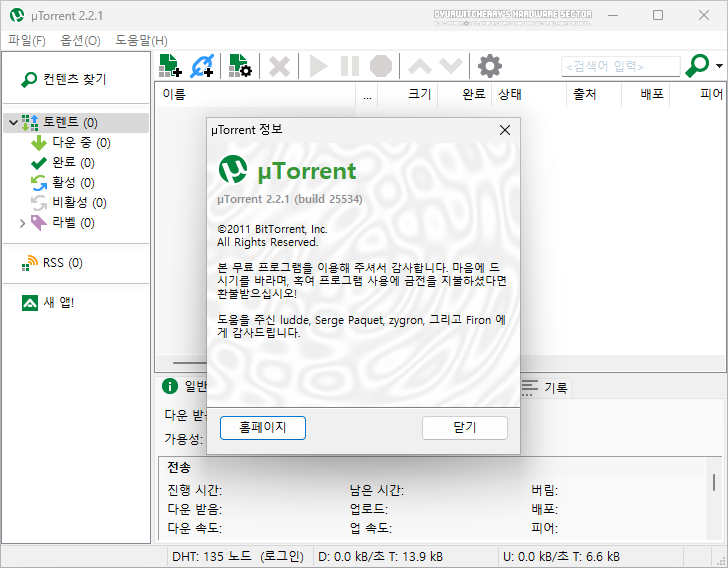Screen dimensions: 728x568
Task: Switch to the 기록 tab
Action: pos(544,387)
